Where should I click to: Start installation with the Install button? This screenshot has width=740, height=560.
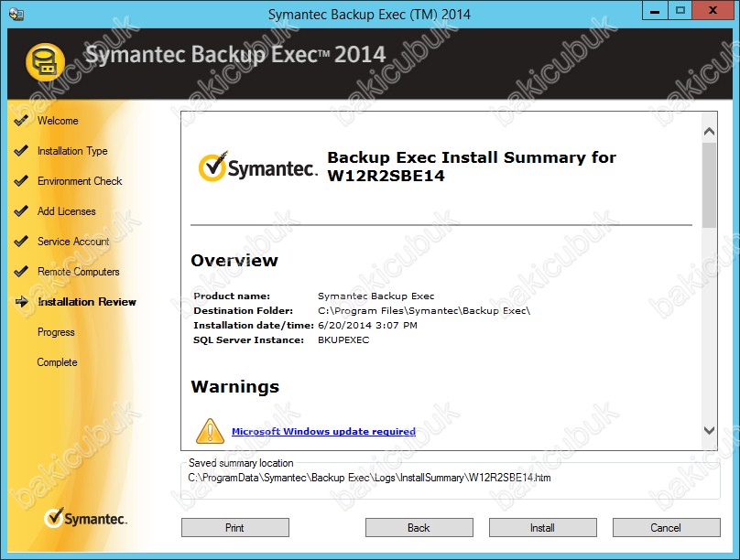[x=543, y=527]
